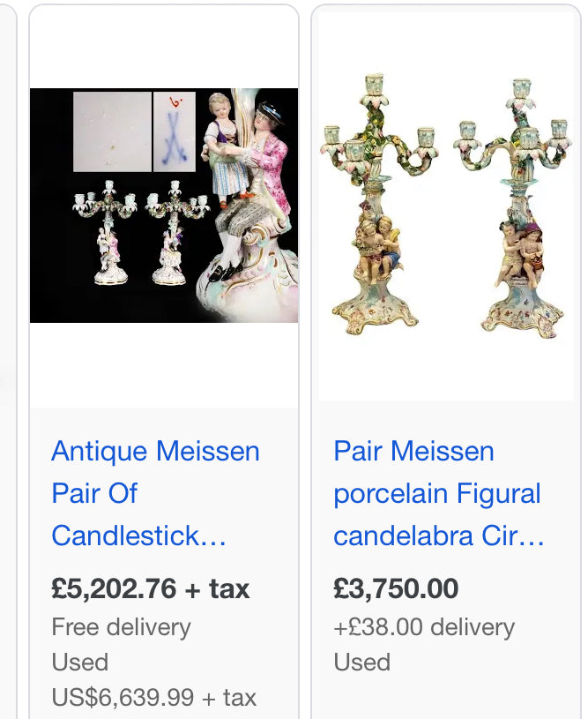Image resolution: width=588 pixels, height=719 pixels.
Task: Select the £5,202.76 + tax price
Action: [151, 588]
